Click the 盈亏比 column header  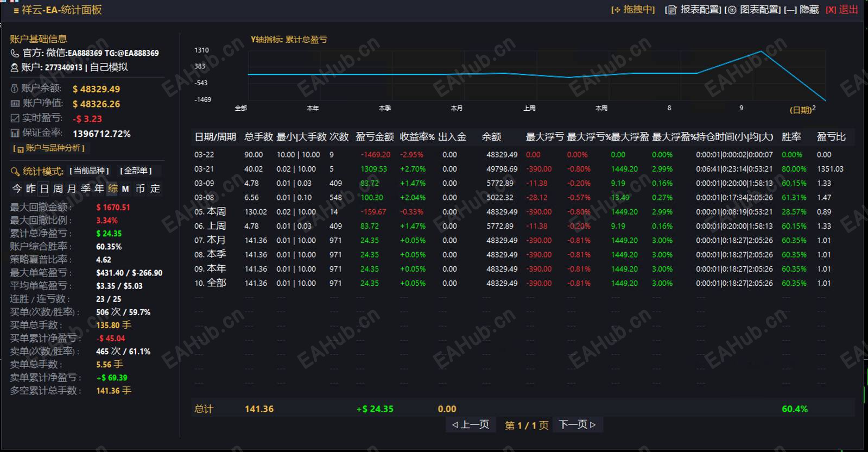click(831, 137)
